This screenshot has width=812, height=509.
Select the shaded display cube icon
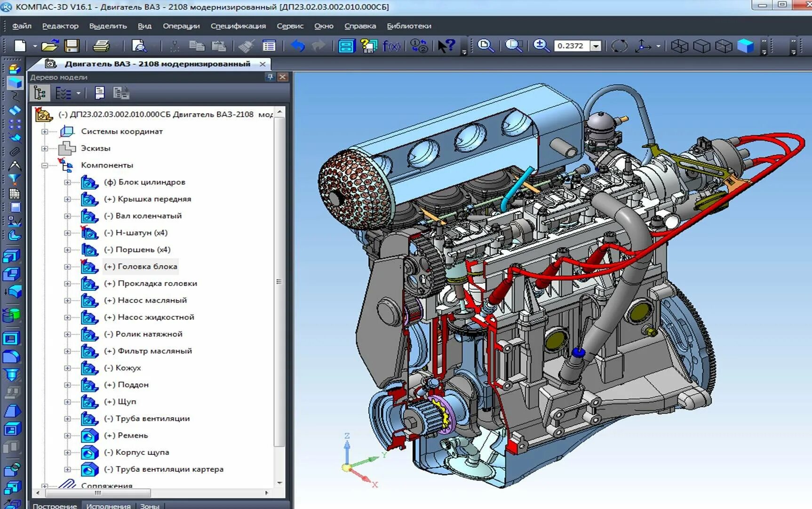tap(745, 46)
